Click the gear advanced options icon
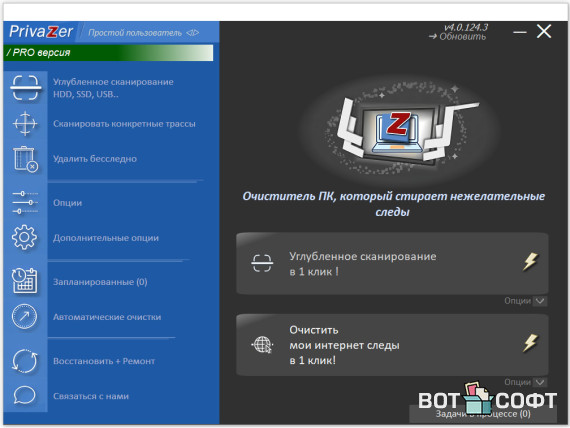 [24, 237]
